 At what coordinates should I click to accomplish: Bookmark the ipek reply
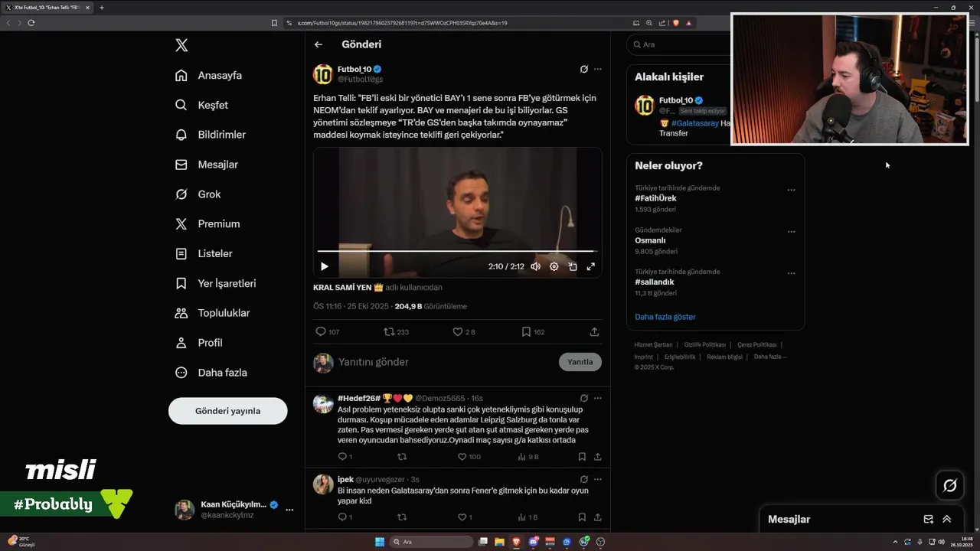pyautogui.click(x=582, y=517)
